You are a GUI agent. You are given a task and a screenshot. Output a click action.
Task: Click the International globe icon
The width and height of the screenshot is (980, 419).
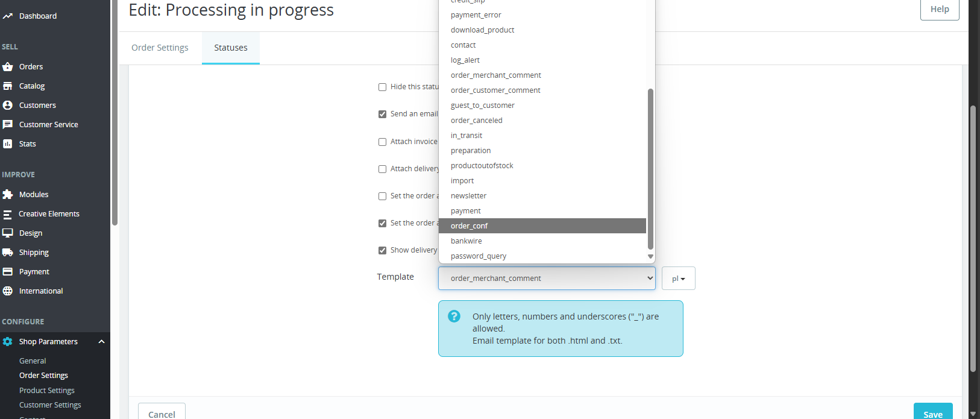[8, 291]
